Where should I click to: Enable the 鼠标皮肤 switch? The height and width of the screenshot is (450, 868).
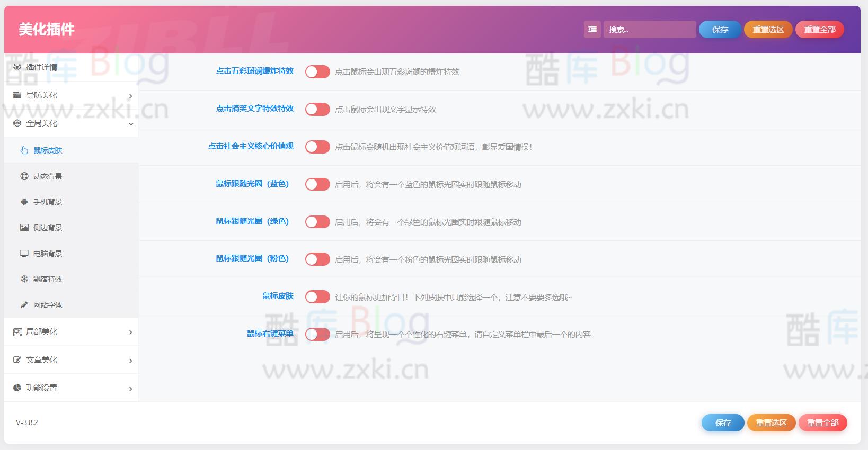[x=317, y=297]
